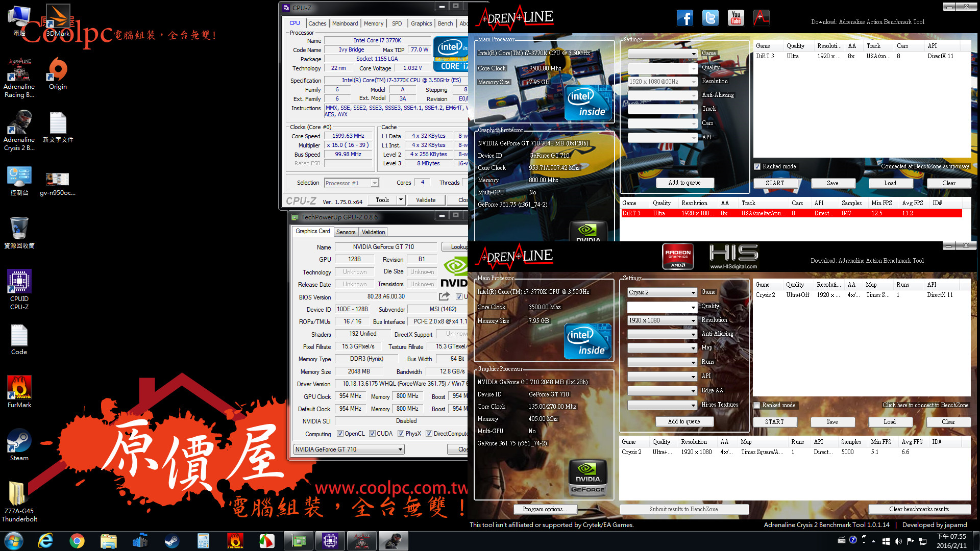The width and height of the screenshot is (980, 551).
Task: Launch FurMark from the desktop
Action: [19, 392]
